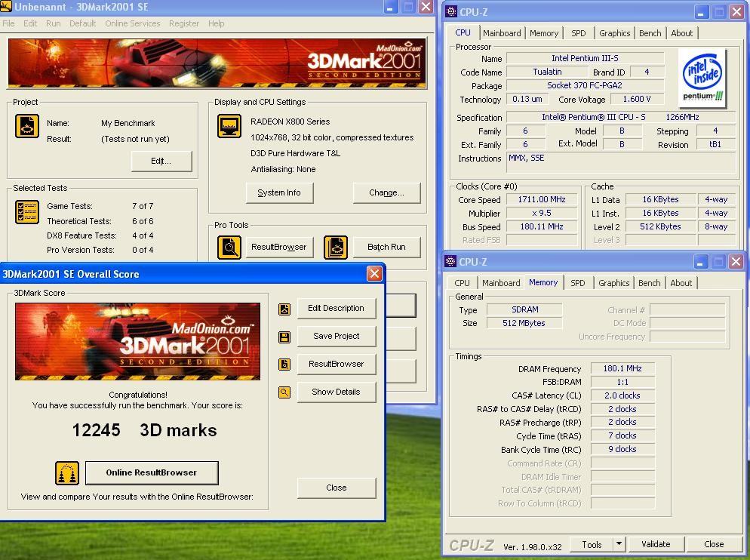Image resolution: width=750 pixels, height=560 pixels.
Task: Switch to Mainboard tab in lower CPU-Z
Action: tap(501, 283)
